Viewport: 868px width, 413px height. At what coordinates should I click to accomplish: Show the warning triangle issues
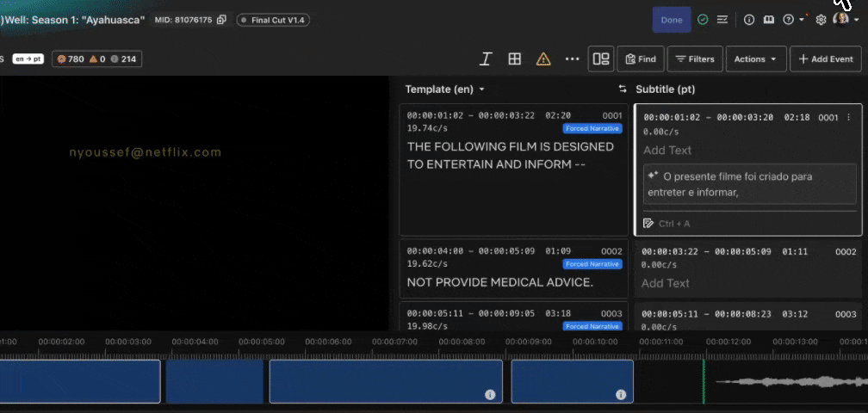coord(543,59)
